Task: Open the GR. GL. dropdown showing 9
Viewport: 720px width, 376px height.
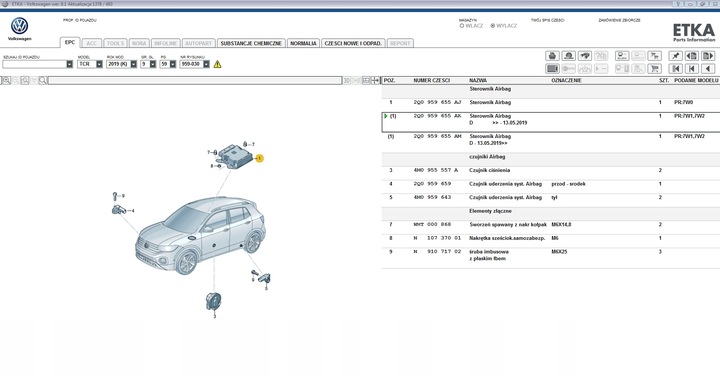Action: [153, 64]
